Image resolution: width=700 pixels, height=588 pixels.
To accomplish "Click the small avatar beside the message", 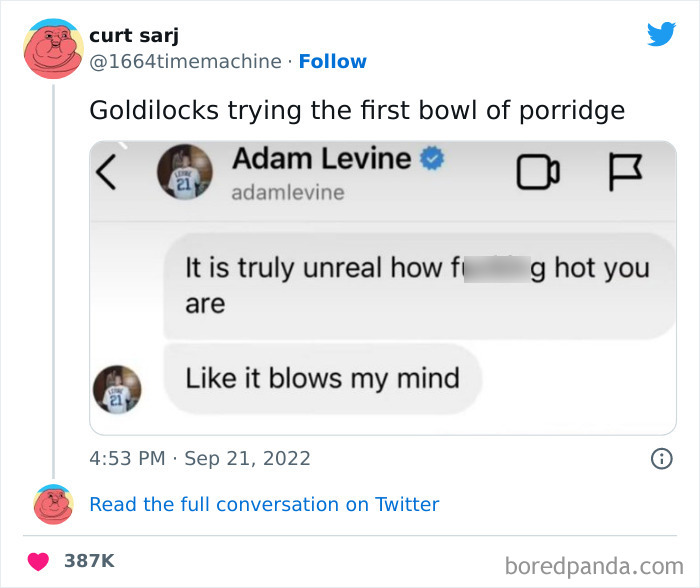I will coord(117,388).
